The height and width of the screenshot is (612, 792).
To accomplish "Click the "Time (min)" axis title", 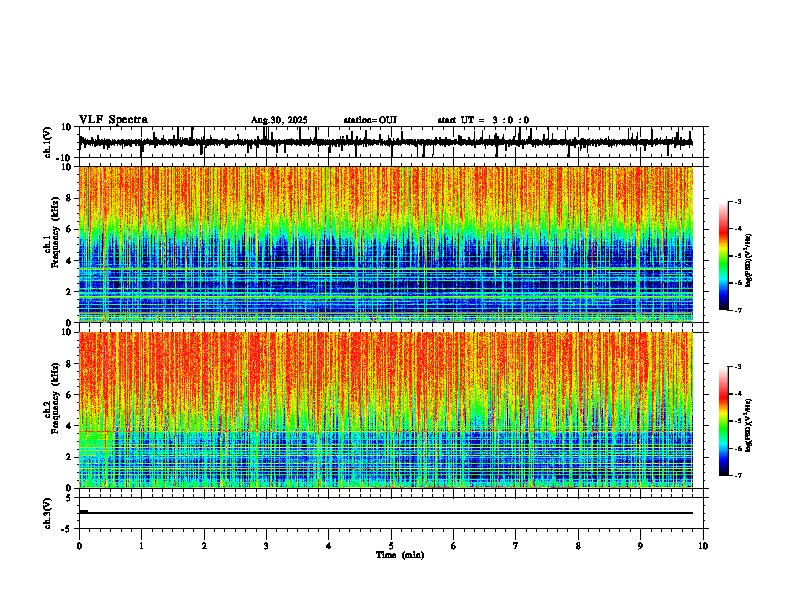I will coord(400,555).
